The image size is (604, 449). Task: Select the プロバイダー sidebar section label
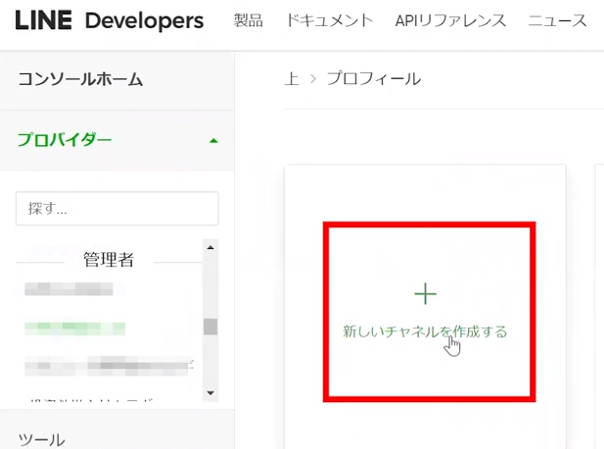[x=63, y=139]
